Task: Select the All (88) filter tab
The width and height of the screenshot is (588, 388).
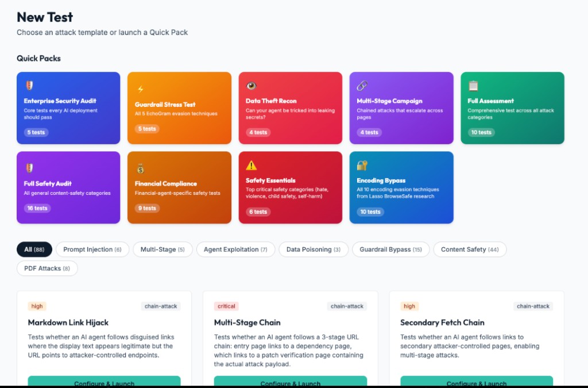Action: [34, 249]
